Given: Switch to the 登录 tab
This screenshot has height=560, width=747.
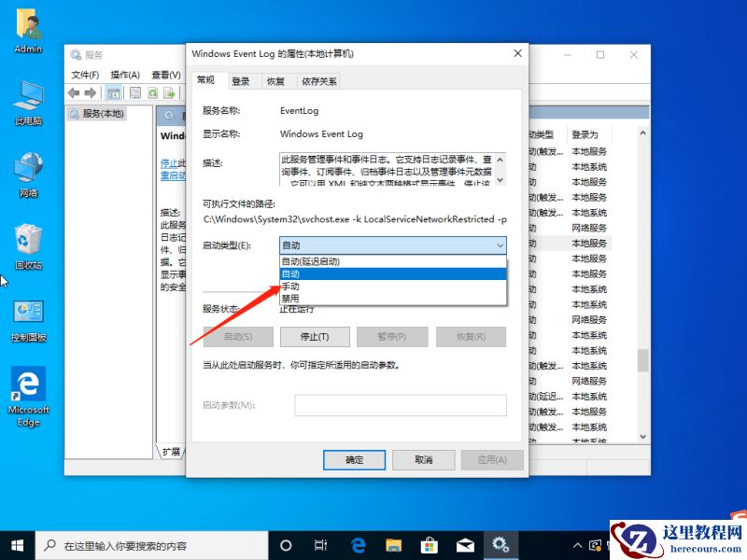Looking at the screenshot, I should coord(240,80).
